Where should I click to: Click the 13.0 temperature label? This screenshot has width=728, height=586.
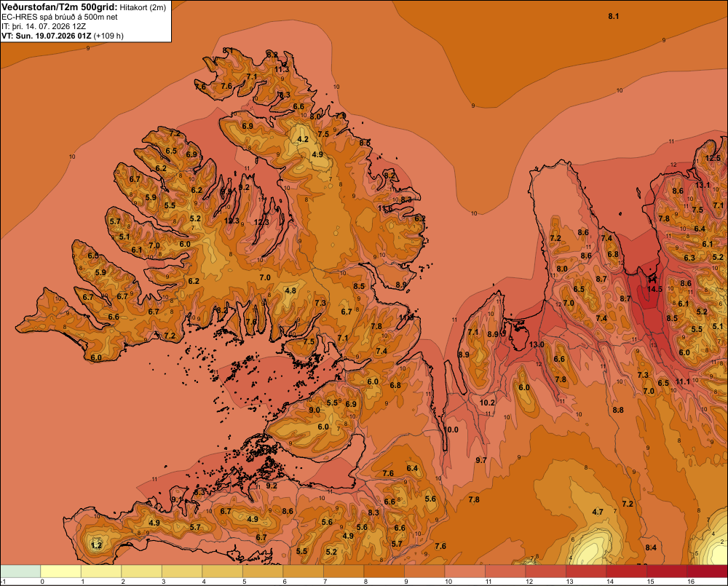[537, 344]
